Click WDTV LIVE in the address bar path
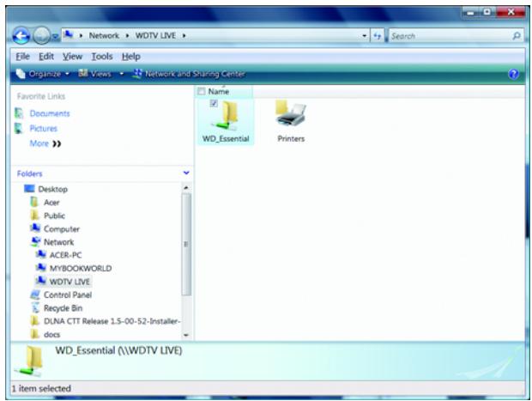This screenshot has height=401, width=532. [x=155, y=35]
